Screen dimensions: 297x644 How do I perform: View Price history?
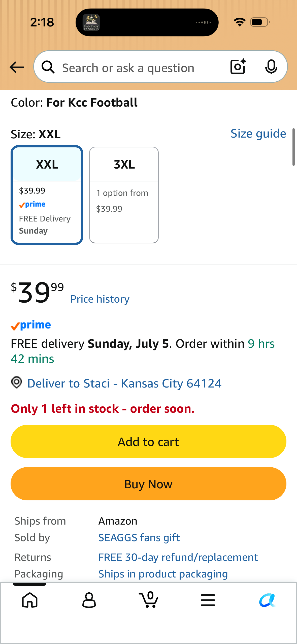point(100,299)
